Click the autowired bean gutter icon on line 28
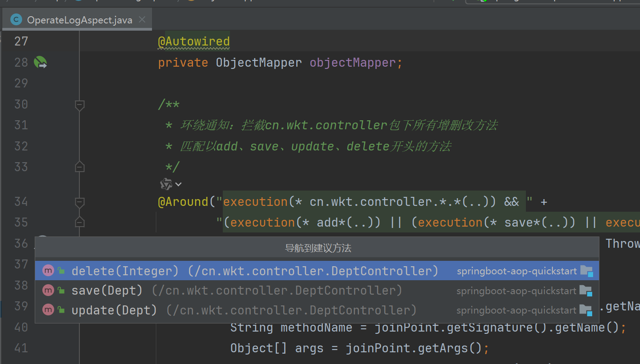The image size is (640, 364). [x=40, y=62]
